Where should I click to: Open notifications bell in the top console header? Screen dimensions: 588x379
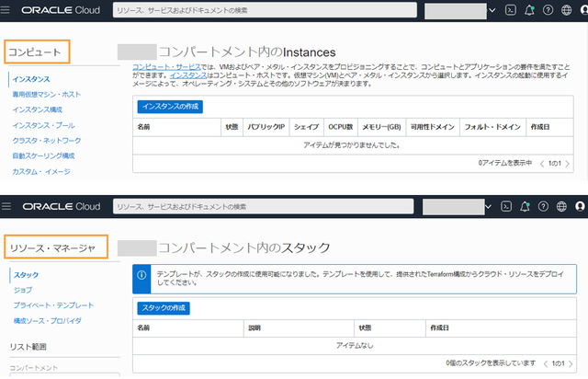pos(529,10)
